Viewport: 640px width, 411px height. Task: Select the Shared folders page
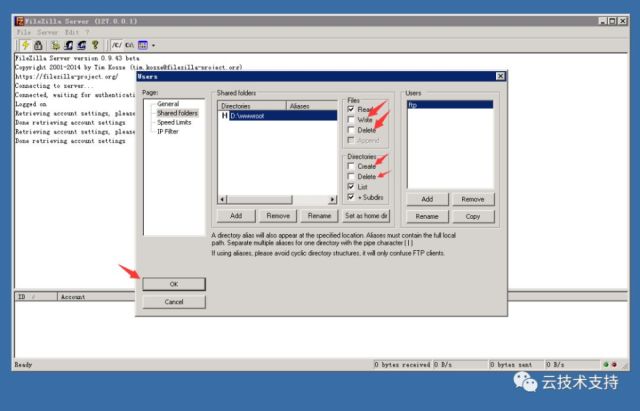tap(177, 113)
